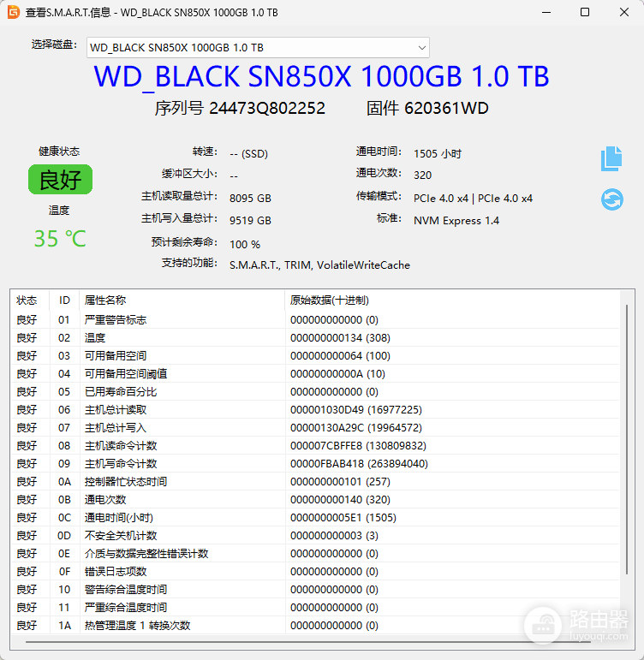
Task: Click the ID column header
Action: click(64, 300)
